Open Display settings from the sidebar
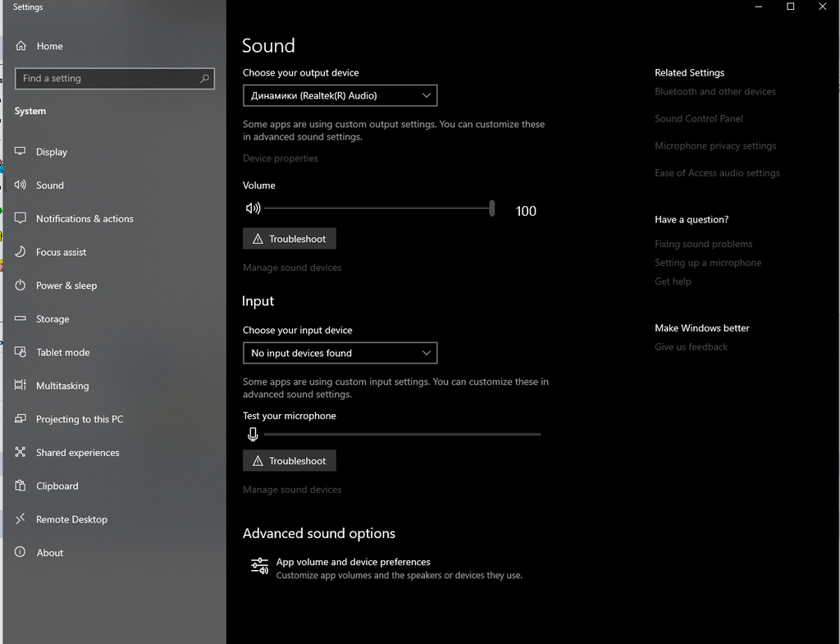840x644 pixels. pyautogui.click(x=51, y=152)
